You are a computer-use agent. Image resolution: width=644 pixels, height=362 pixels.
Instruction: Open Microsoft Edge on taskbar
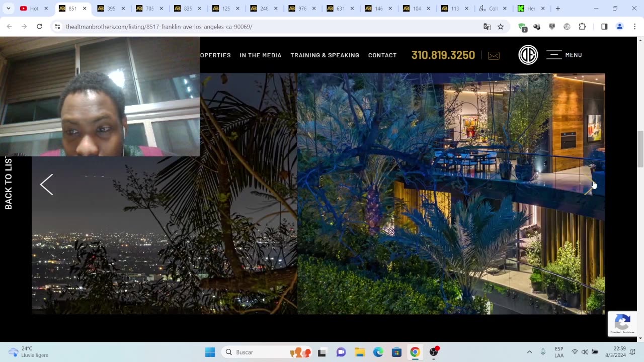(x=378, y=352)
